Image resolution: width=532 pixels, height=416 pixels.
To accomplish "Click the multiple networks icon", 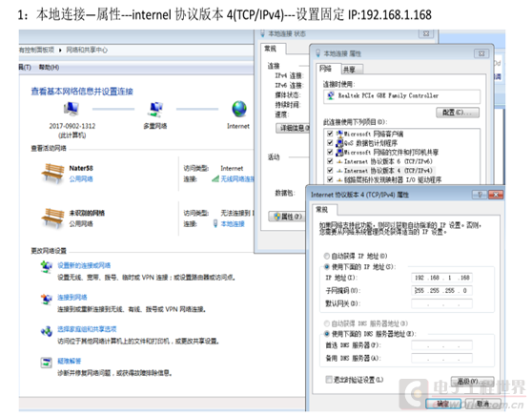I will pos(155,110).
